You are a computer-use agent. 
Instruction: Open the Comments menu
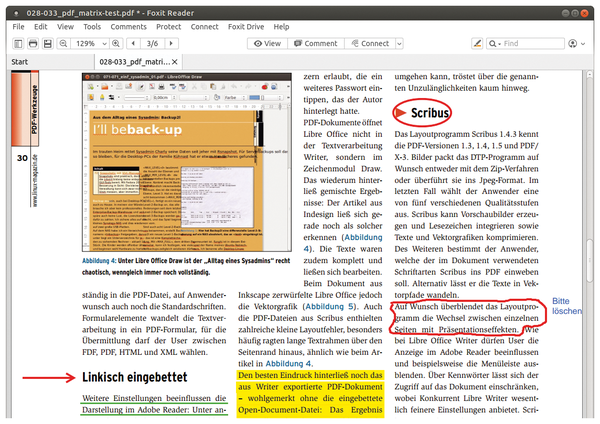pyautogui.click(x=129, y=27)
